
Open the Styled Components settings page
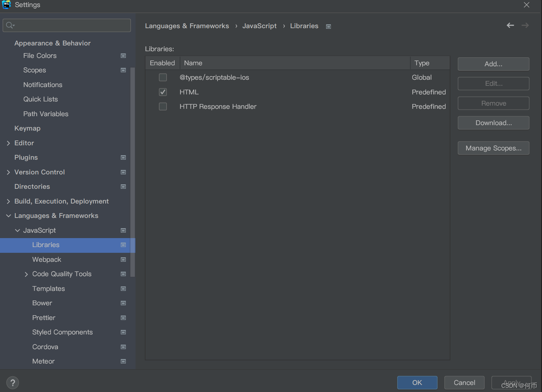tap(62, 332)
